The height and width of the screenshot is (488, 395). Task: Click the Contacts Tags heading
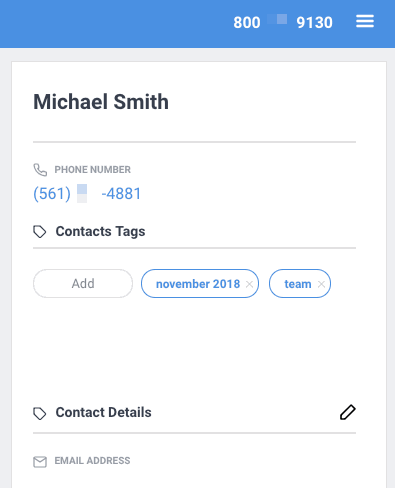pos(100,231)
